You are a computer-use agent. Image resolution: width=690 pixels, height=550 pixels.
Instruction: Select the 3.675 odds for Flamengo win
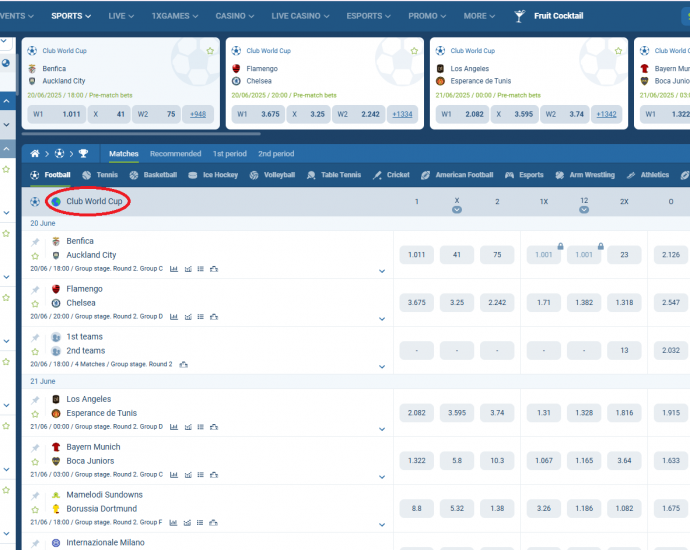pos(416,302)
